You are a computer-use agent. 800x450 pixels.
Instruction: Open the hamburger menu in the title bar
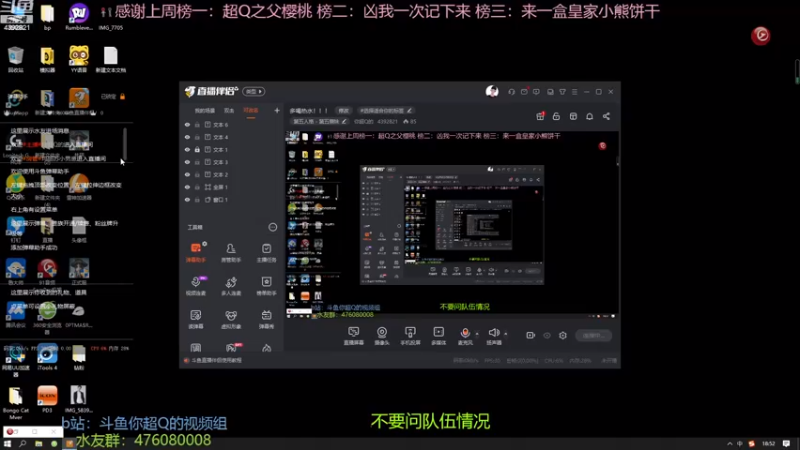574,92
